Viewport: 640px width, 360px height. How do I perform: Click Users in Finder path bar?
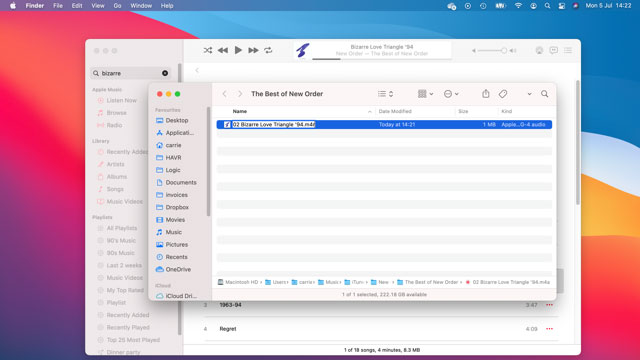pyautogui.click(x=276, y=282)
